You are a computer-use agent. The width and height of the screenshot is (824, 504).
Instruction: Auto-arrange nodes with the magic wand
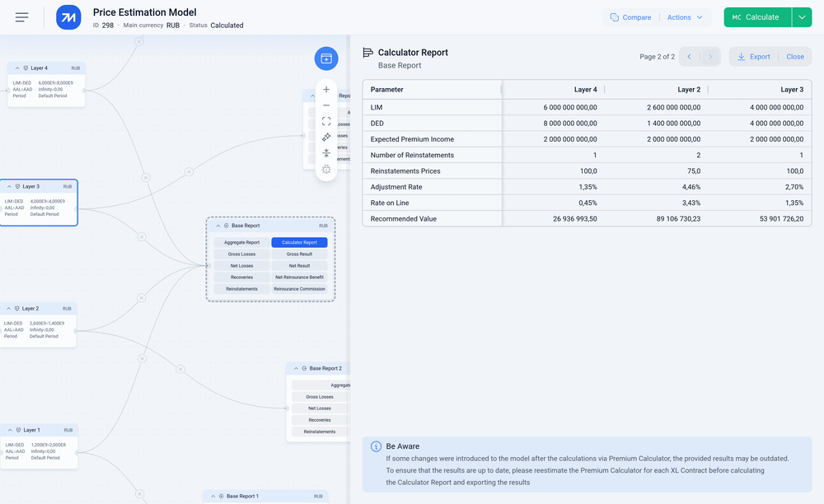(326, 137)
